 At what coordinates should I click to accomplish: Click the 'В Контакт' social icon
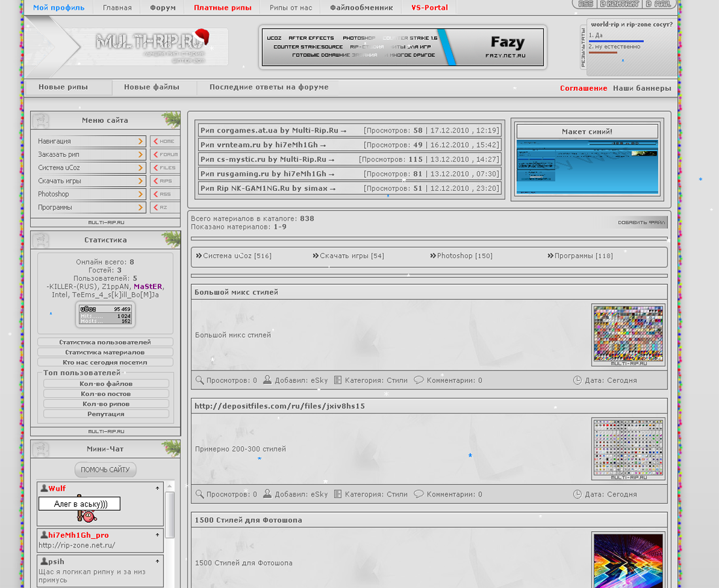click(x=620, y=4)
